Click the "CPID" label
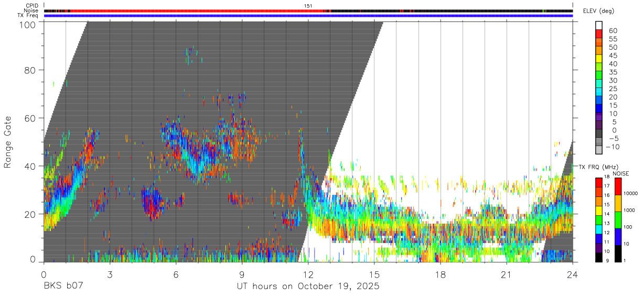 (32, 6)
